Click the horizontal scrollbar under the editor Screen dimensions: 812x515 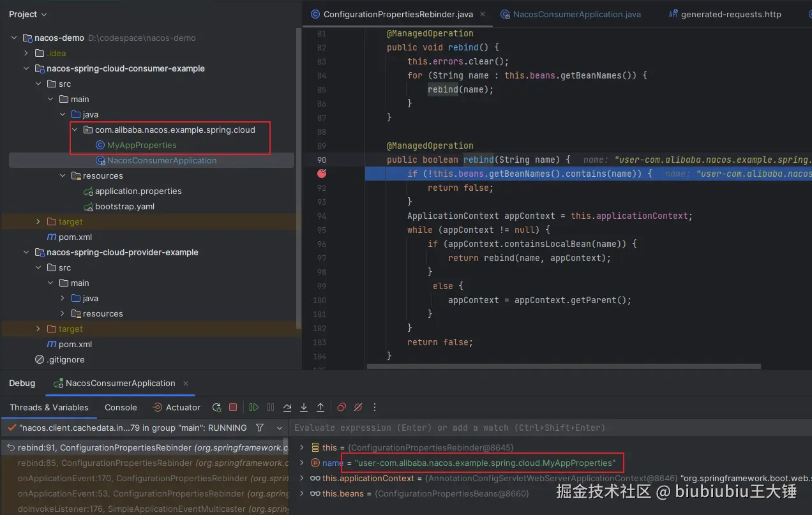pyautogui.click(x=564, y=366)
